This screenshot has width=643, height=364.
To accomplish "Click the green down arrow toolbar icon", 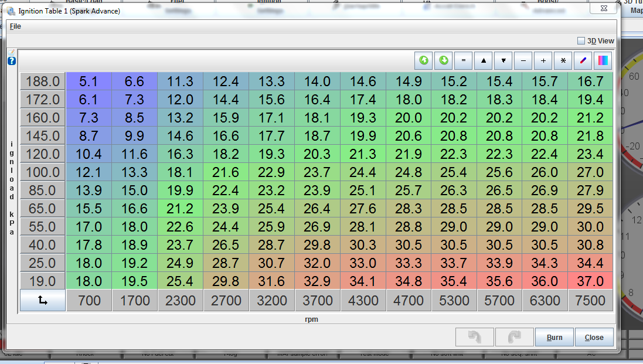I will [444, 60].
